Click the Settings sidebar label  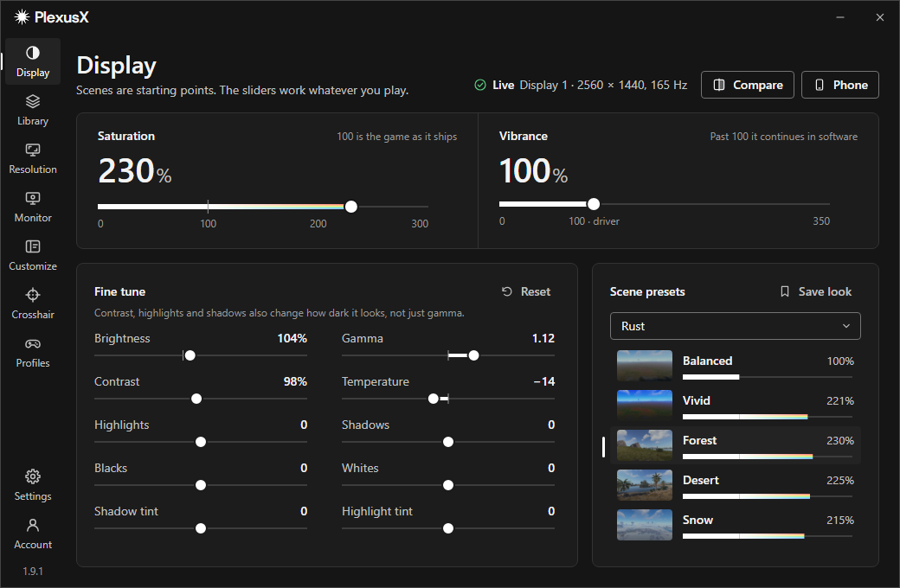coord(33,496)
